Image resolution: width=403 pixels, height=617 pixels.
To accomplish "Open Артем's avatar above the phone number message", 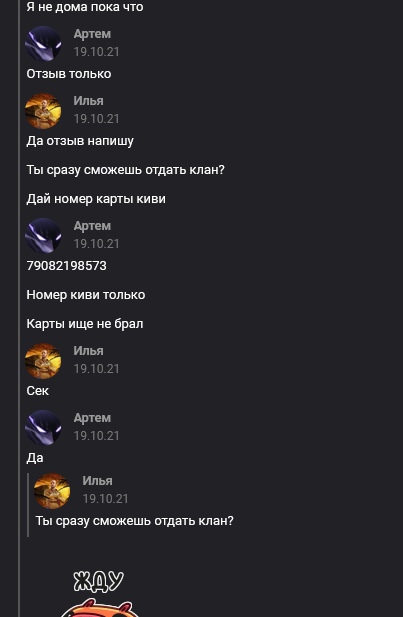I will pos(43,235).
